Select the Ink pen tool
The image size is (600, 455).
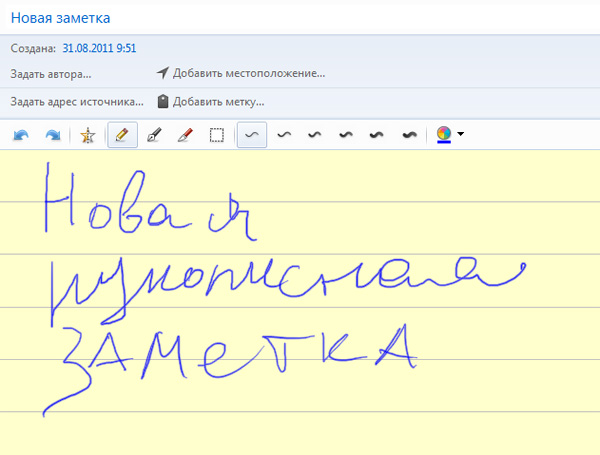click(x=153, y=135)
